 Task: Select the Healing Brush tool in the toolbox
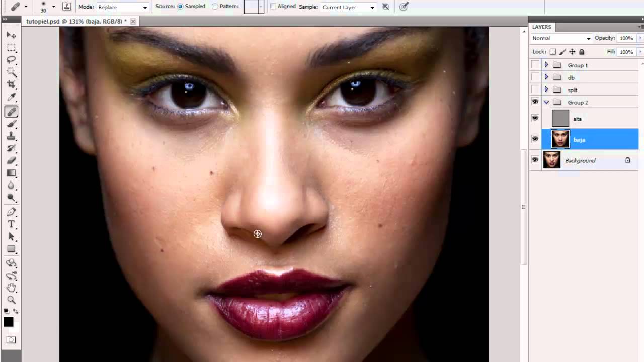pyautogui.click(x=11, y=112)
